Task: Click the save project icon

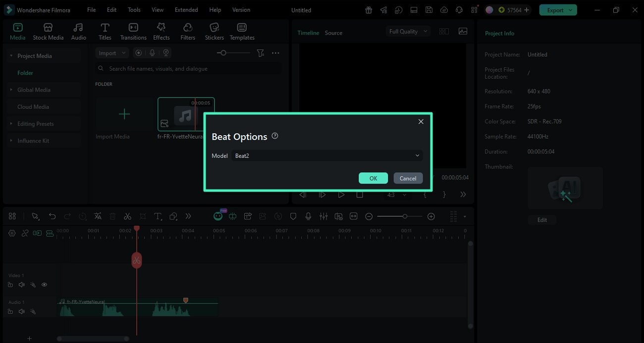Action: tap(429, 10)
